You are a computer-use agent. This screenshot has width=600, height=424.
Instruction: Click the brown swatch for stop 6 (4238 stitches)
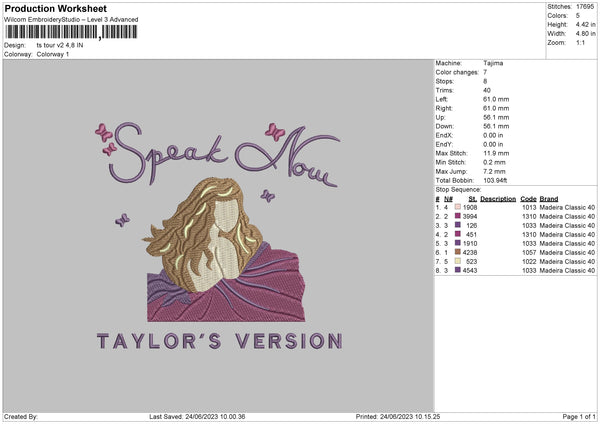click(x=457, y=252)
